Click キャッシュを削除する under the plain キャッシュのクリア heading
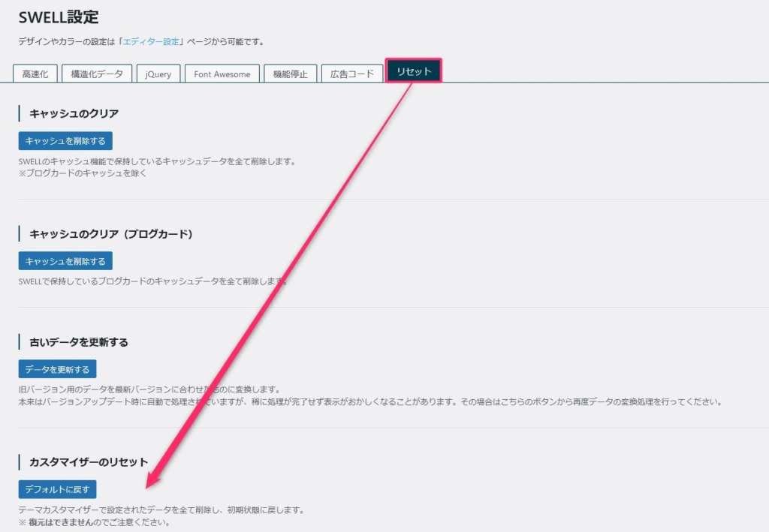 pyautogui.click(x=65, y=140)
